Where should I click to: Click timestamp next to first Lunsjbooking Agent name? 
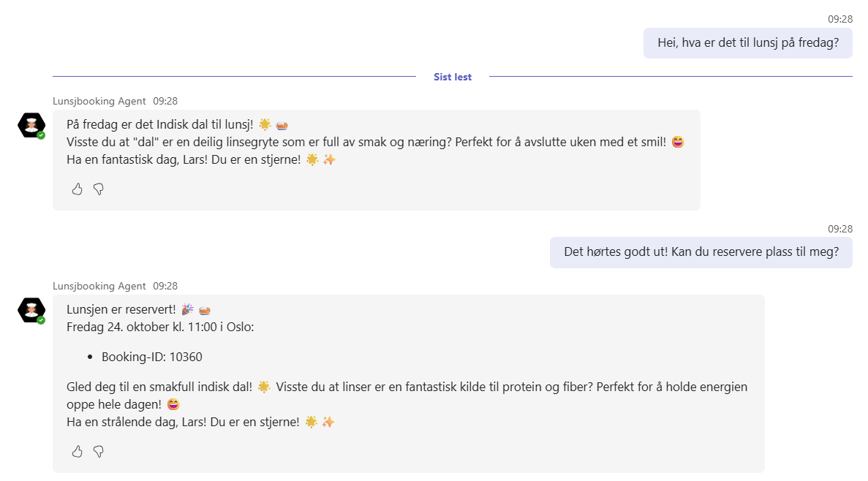click(165, 101)
